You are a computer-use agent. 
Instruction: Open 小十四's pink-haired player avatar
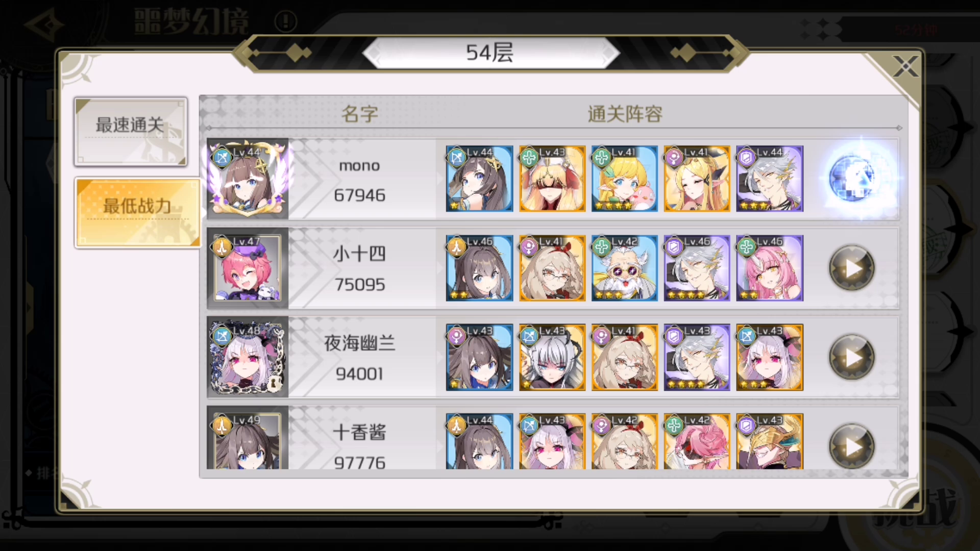pyautogui.click(x=248, y=268)
